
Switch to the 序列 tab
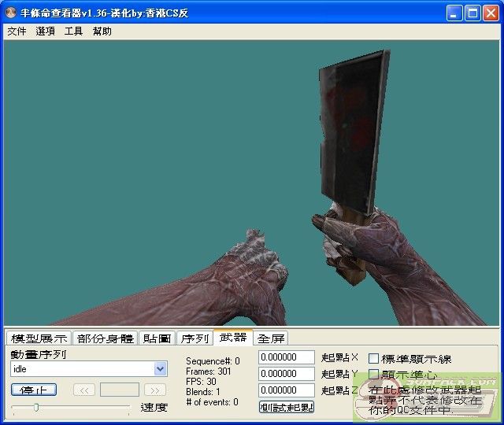pyautogui.click(x=195, y=338)
